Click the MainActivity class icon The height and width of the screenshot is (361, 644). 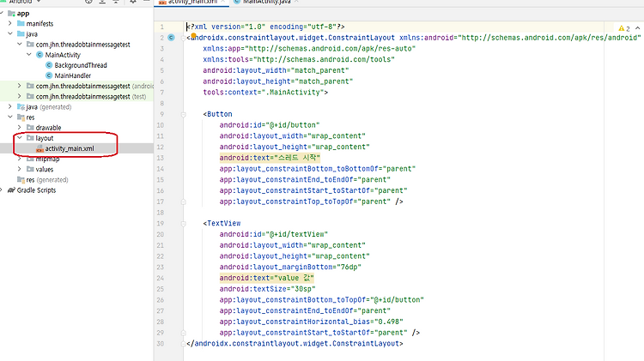[39, 55]
